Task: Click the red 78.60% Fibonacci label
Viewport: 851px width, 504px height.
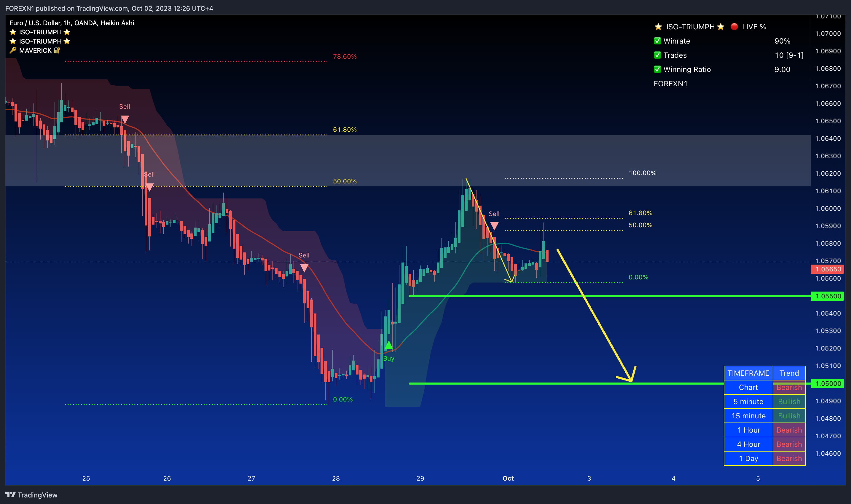Action: [345, 56]
